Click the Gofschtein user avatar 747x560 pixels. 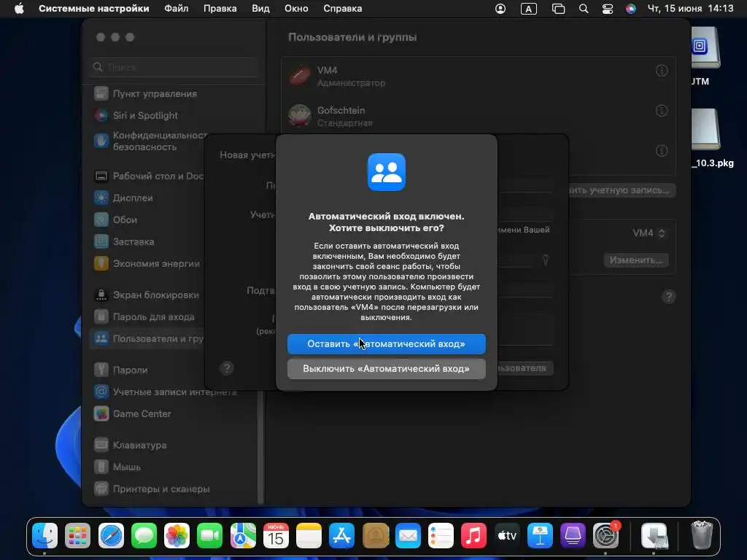[x=300, y=116]
